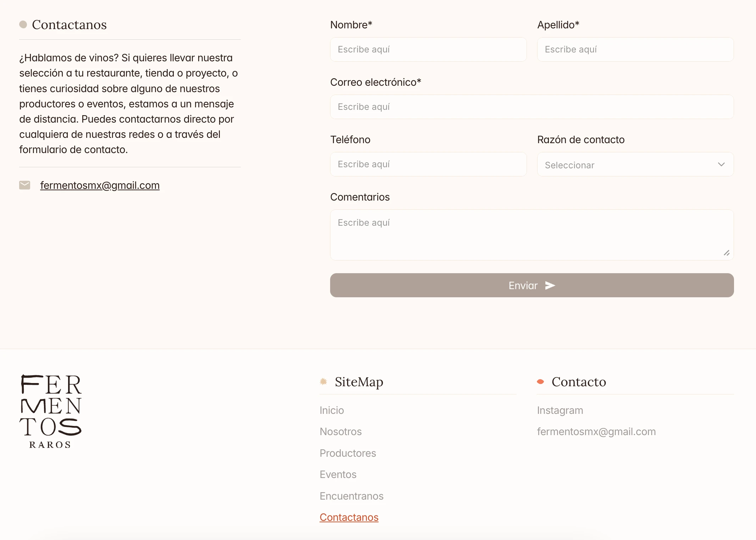Viewport: 756px width, 540px height.
Task: Focus the Teléfono input field
Action: click(x=428, y=164)
